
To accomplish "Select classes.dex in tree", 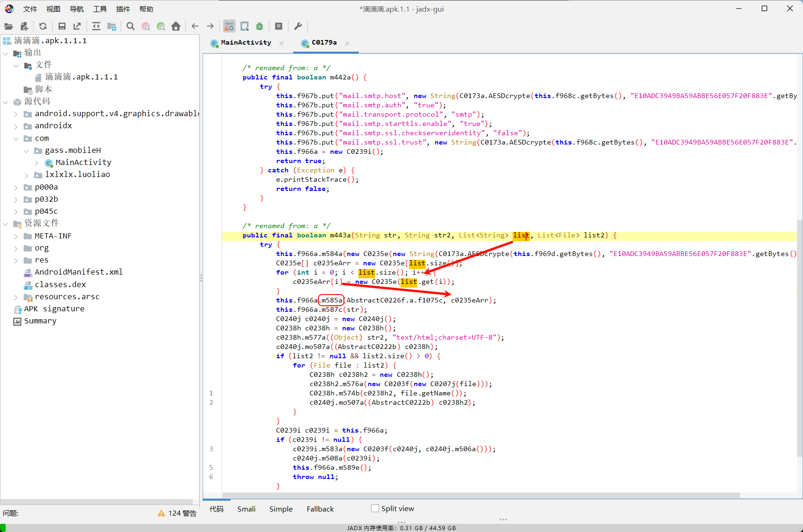I will click(60, 285).
